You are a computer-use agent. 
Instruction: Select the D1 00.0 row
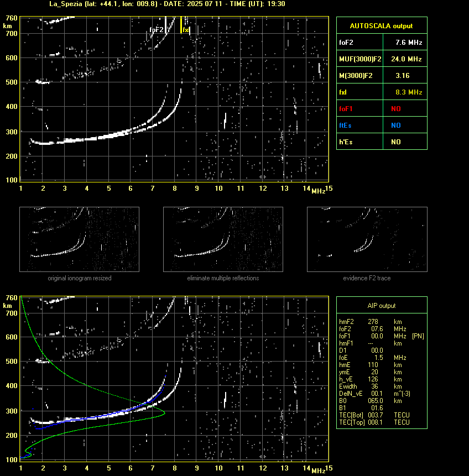click(361, 351)
